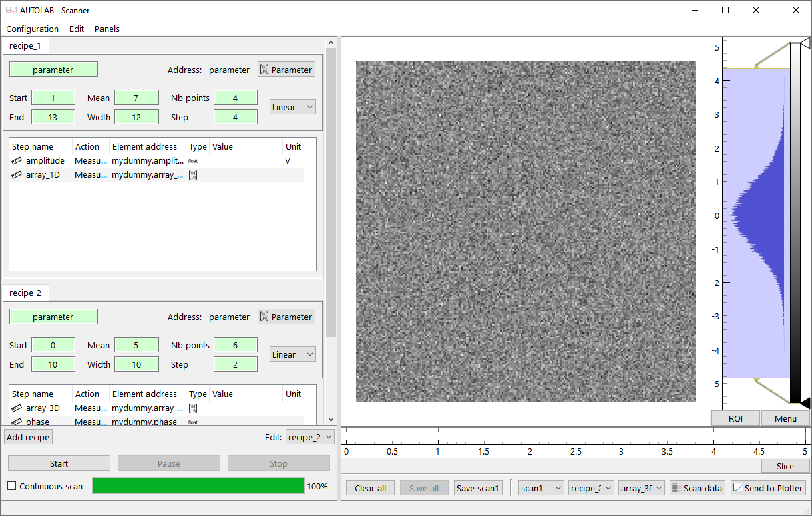This screenshot has height=516, width=812.
Task: Click the Nb points field in recipe_1
Action: click(236, 98)
